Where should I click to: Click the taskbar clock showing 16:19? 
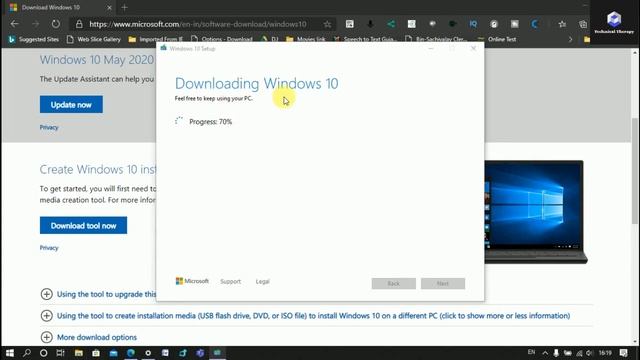click(x=605, y=353)
